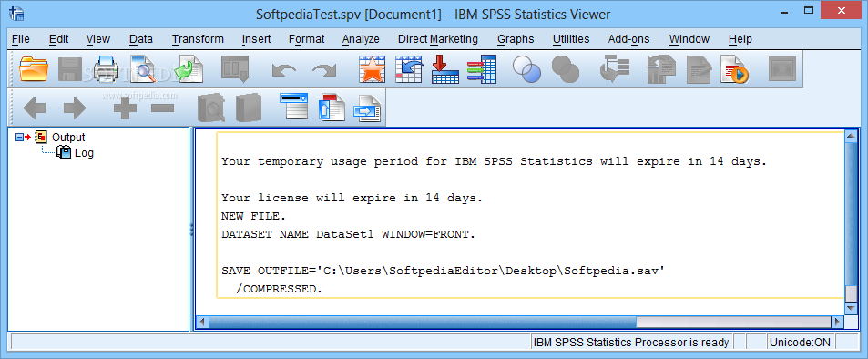Open the Utilities menu
Screen dimensions: 868x359
tap(571, 39)
